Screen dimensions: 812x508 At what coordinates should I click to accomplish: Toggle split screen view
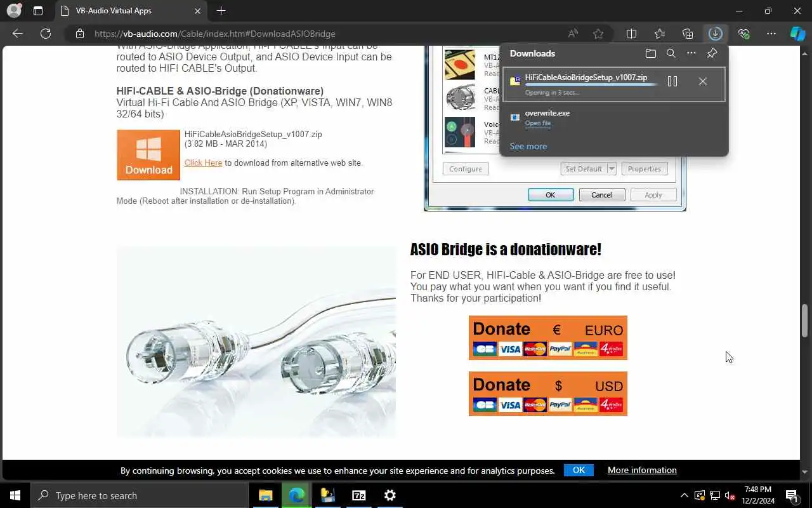(632, 34)
